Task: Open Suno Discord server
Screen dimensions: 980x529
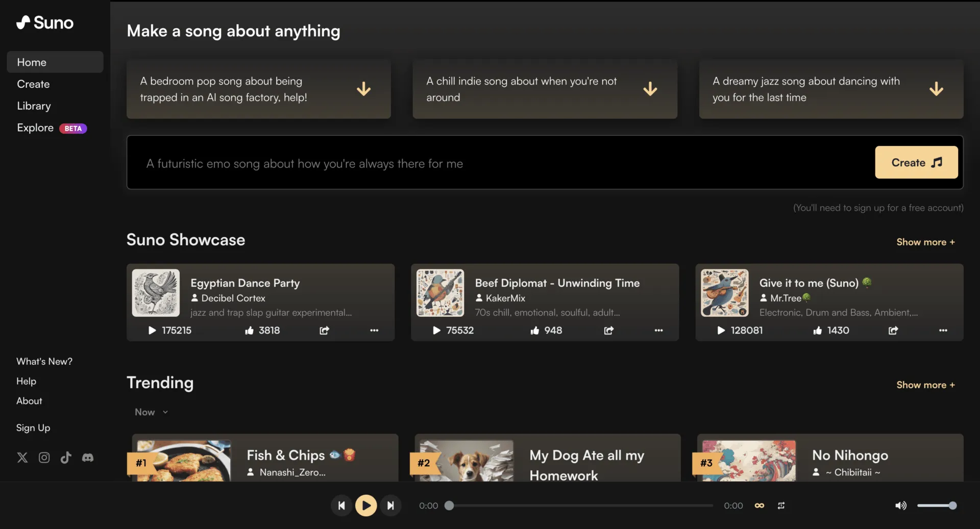Action: click(88, 458)
